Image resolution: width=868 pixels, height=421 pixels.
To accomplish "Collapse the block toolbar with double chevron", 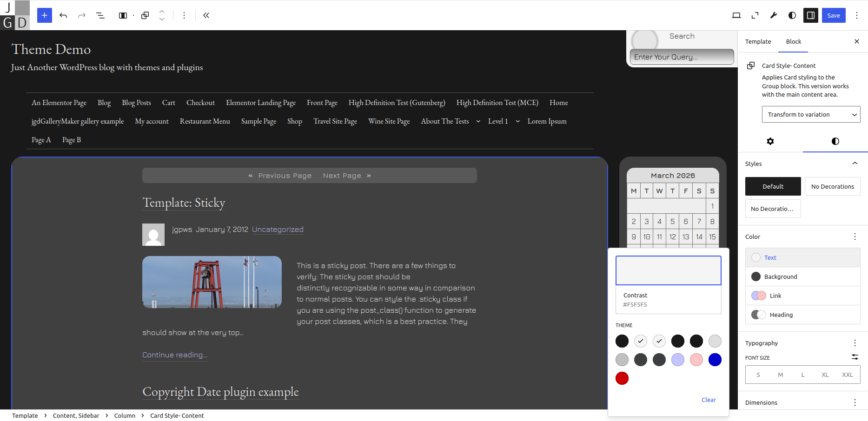I will pos(206,15).
